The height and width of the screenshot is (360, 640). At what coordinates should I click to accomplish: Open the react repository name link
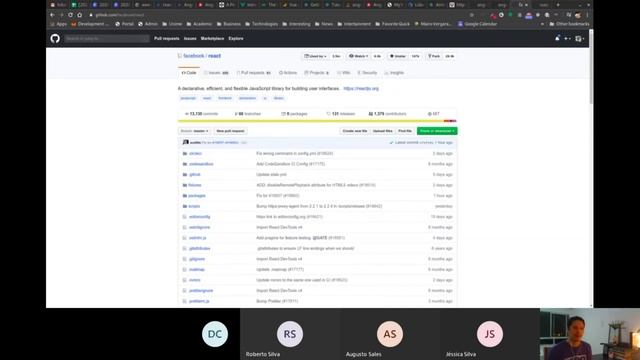point(214,56)
